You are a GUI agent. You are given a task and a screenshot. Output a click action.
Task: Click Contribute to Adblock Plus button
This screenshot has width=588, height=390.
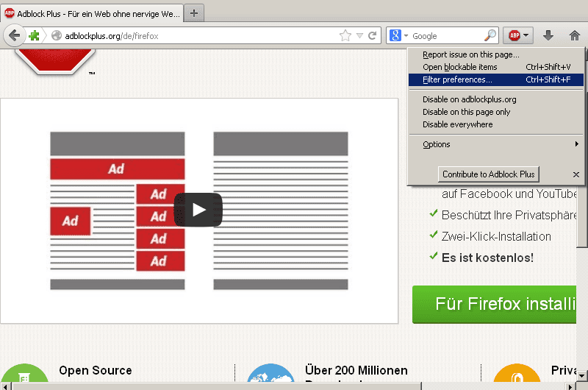[488, 174]
